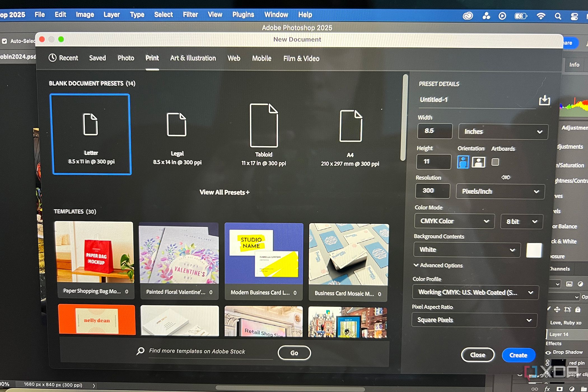Click the Recent clock icon

(x=52, y=58)
